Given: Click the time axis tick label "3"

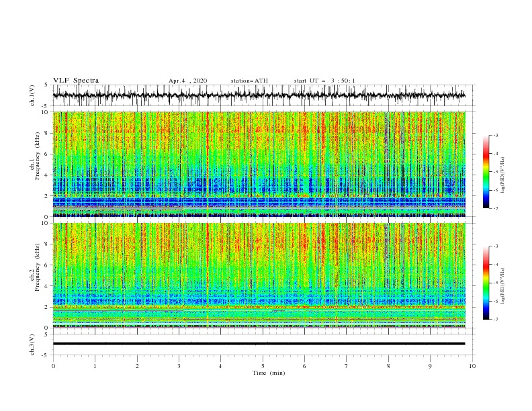Looking at the screenshot, I should (x=179, y=366).
